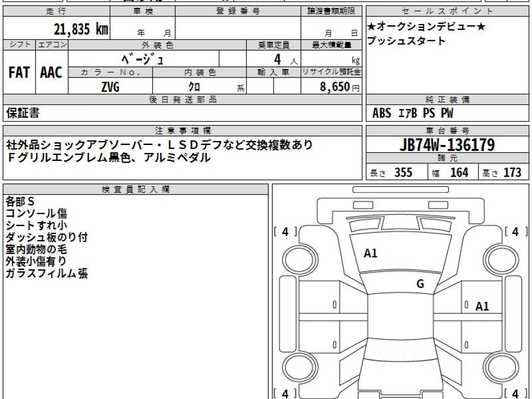The width and height of the screenshot is (532, 399).
Task: Click the 後日発送部品 header
Action: tap(182, 100)
